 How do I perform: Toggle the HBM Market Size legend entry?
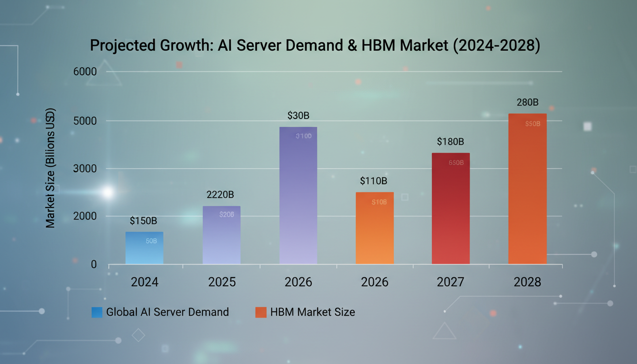(x=313, y=312)
